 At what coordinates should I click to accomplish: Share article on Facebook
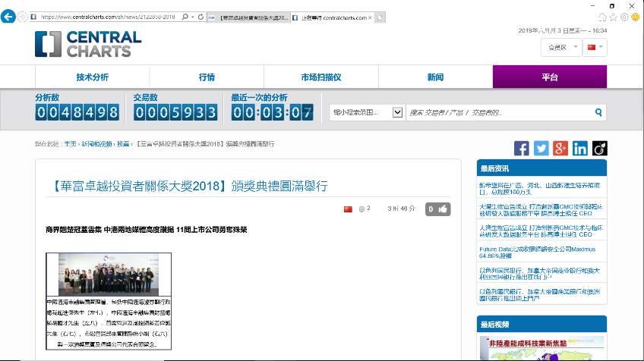coord(522,149)
